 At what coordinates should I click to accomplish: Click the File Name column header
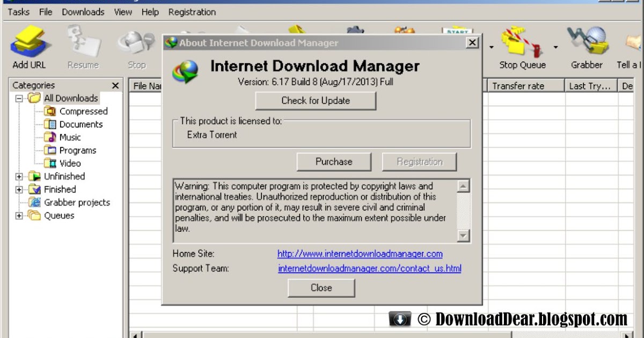(145, 86)
